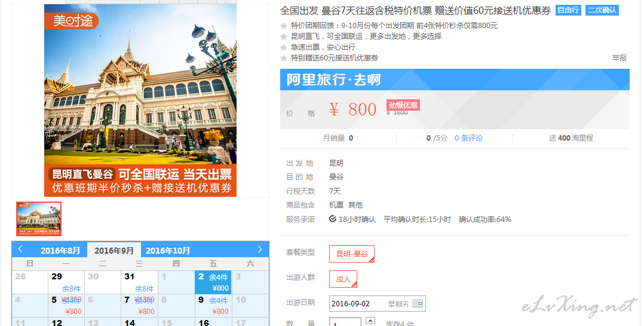Choose September 16 in calendar
Screen dimensions: 644x326
213,322
